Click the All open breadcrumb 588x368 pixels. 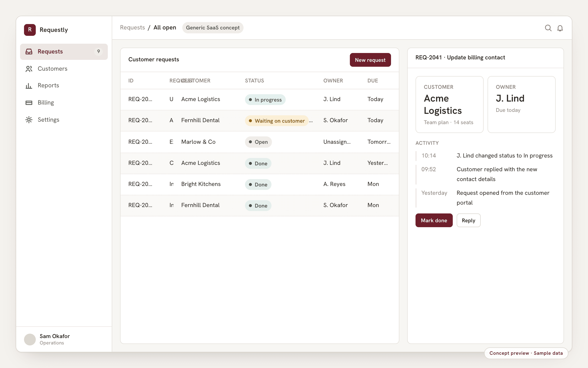click(165, 27)
